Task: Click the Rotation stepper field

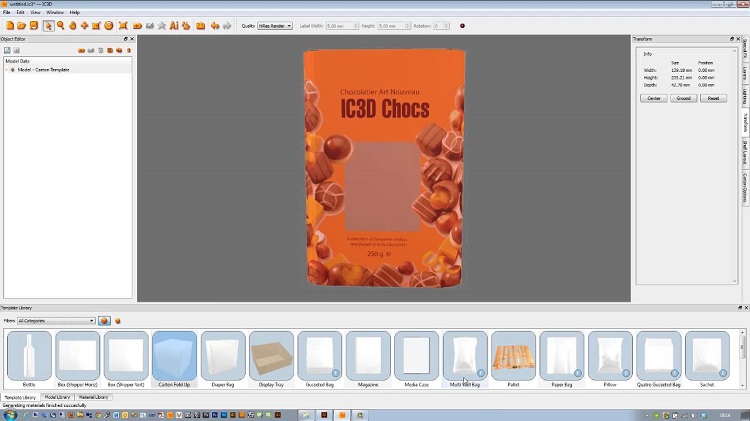Action: tap(441, 26)
